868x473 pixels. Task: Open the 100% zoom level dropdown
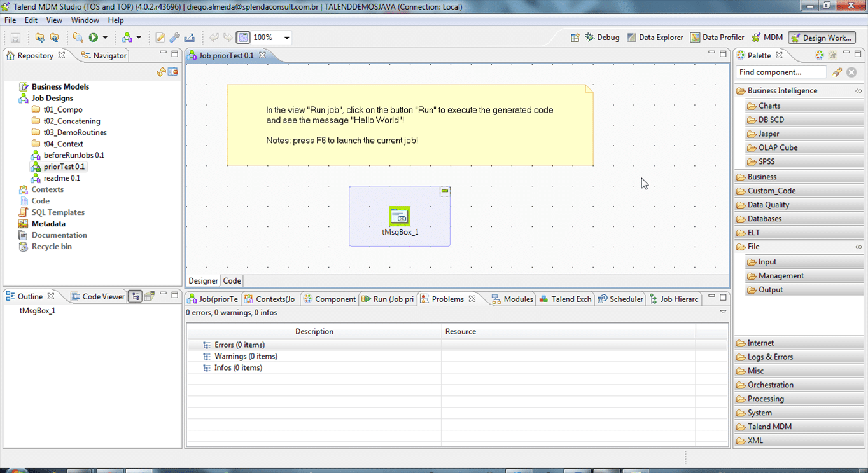(286, 38)
